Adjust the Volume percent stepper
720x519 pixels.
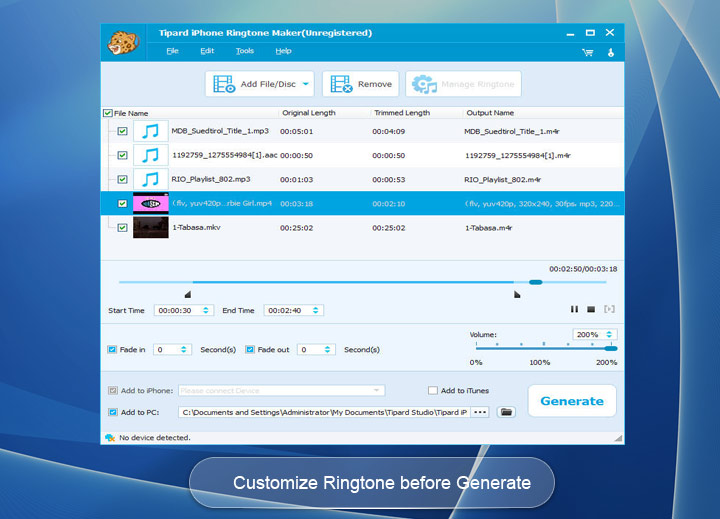coord(609,334)
